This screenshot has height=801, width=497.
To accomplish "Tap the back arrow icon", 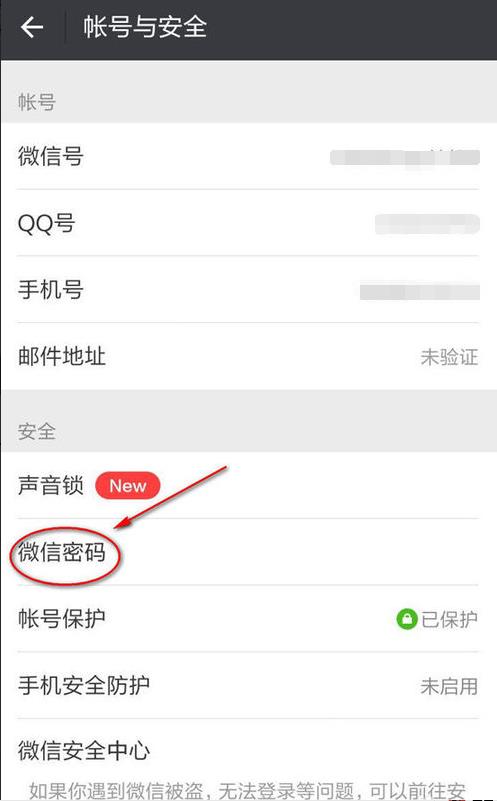I will [32, 27].
